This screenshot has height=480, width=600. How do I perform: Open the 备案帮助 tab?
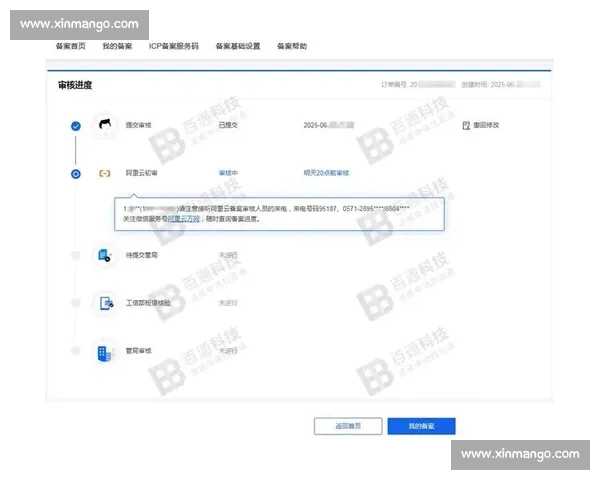[292, 46]
